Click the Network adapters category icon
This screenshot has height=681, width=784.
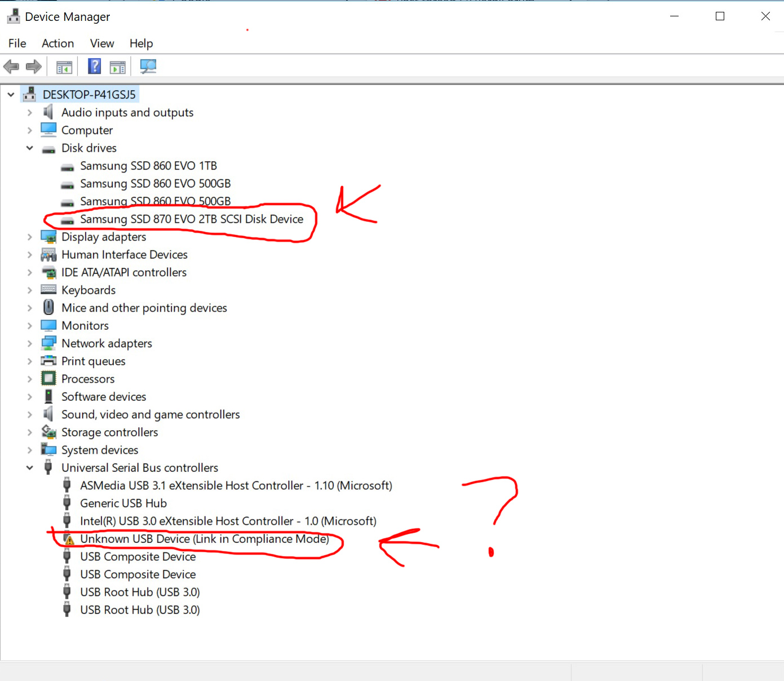click(48, 343)
